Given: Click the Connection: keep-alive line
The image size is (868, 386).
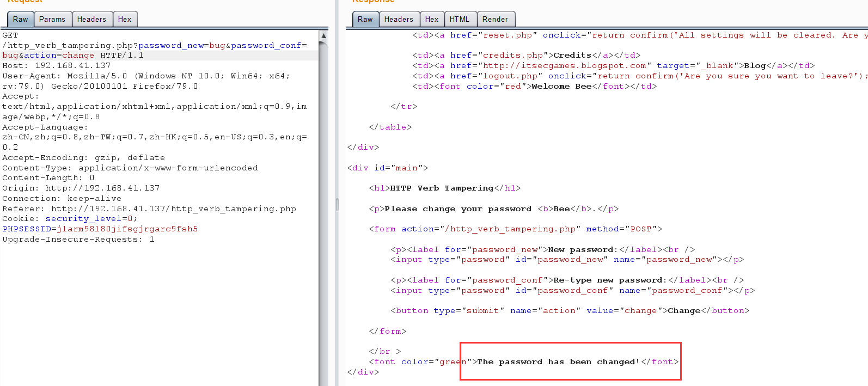Looking at the screenshot, I should coord(62,198).
